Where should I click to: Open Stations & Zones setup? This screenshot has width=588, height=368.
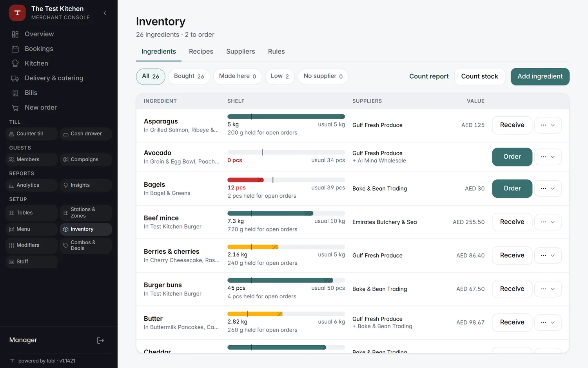86,213
